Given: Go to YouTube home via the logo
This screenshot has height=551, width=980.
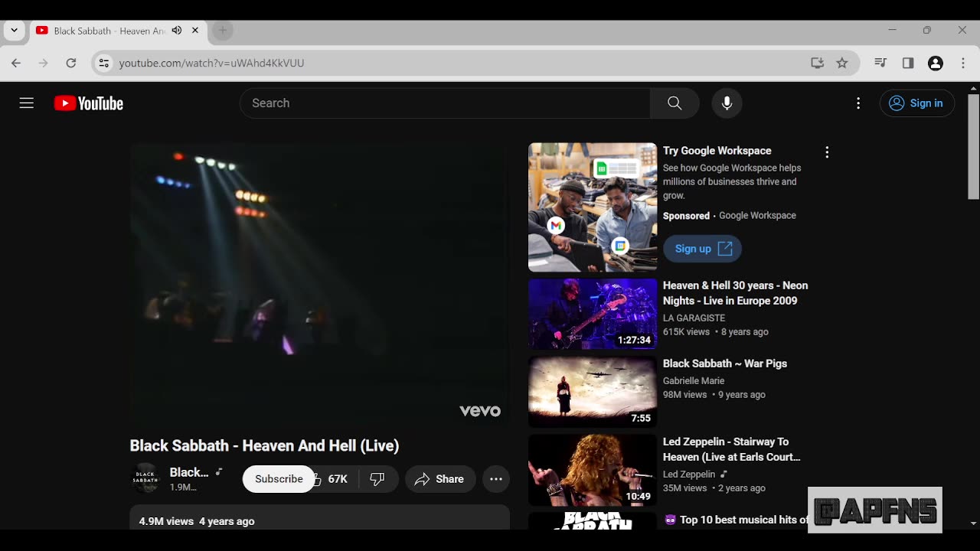Looking at the screenshot, I should pos(89,103).
